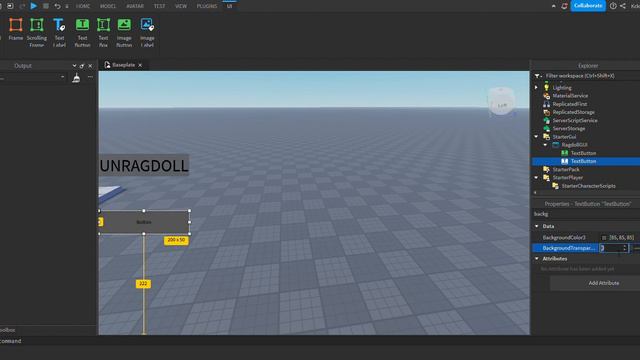The height and width of the screenshot is (360, 640).
Task: Click the Add Attribute button
Action: 603,283
